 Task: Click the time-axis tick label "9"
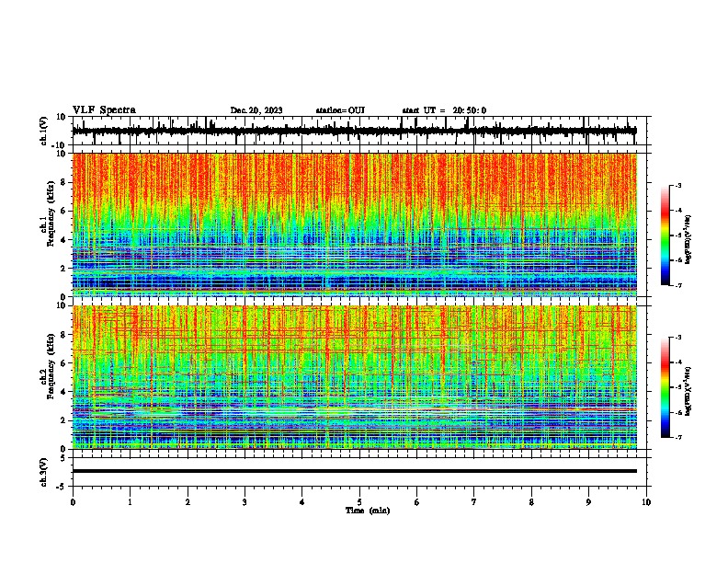588,502
